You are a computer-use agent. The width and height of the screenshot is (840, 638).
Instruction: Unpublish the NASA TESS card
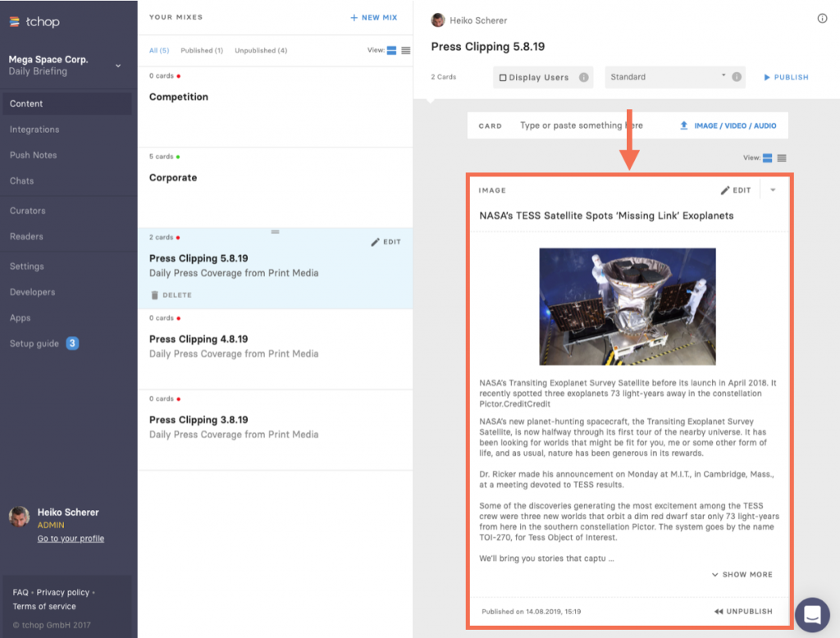(743, 612)
